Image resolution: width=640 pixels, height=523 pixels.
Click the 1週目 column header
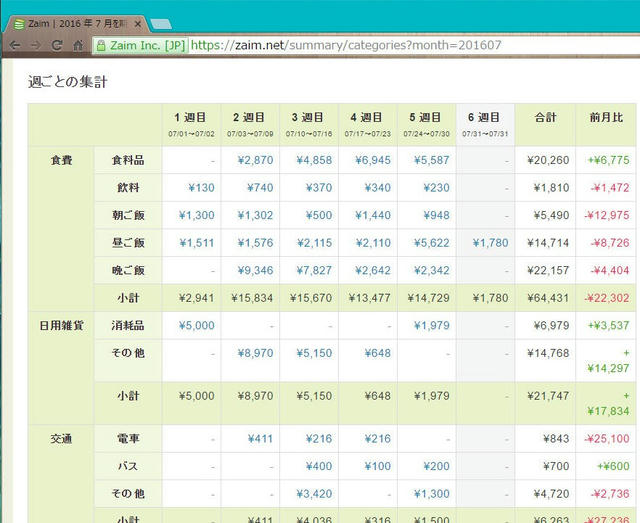pos(191,125)
